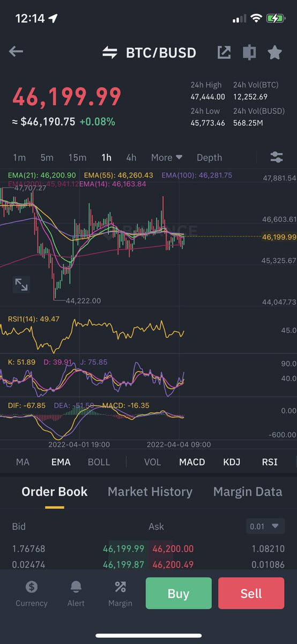Open the chart settings sliders icon

(x=277, y=157)
